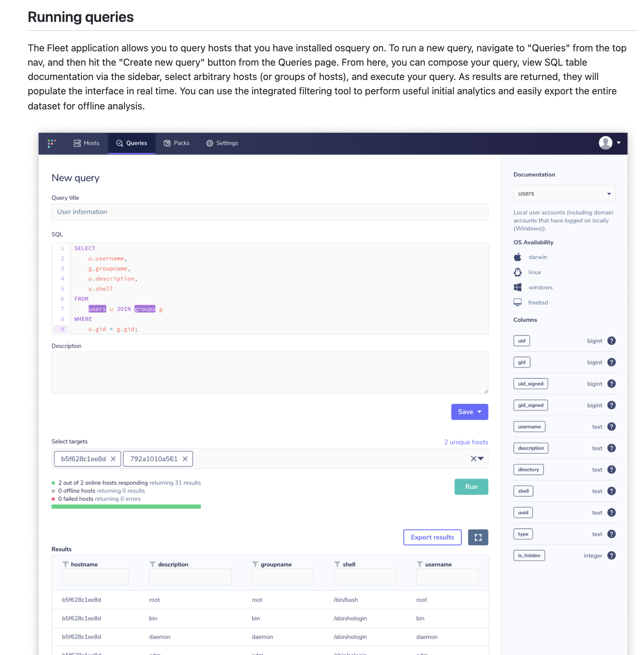Open the Packs section via its icon
The width and height of the screenshot is (644, 655).
167,143
